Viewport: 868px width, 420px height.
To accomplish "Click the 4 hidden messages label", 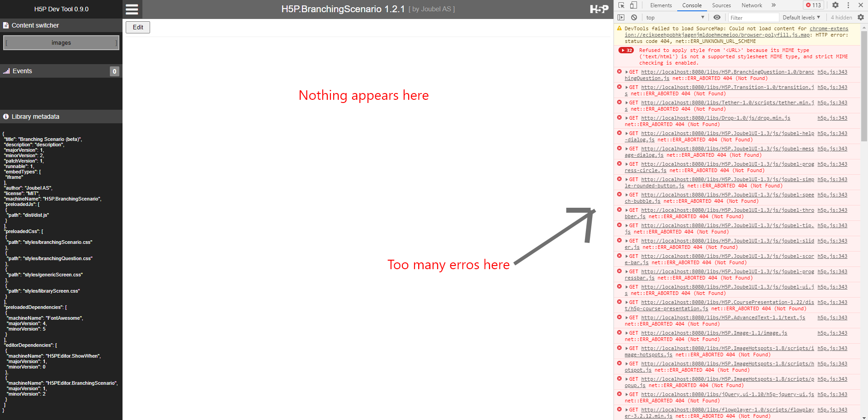I will click(x=841, y=18).
